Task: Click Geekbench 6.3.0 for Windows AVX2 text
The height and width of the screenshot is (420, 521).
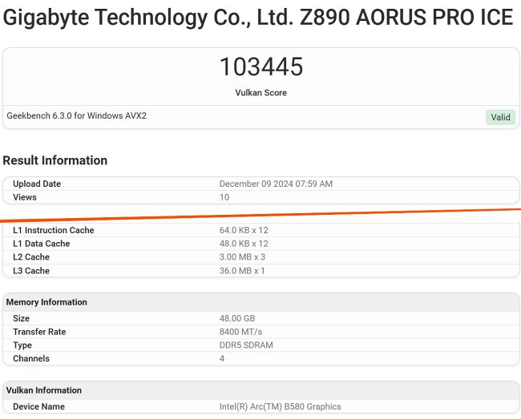Action: click(76, 115)
